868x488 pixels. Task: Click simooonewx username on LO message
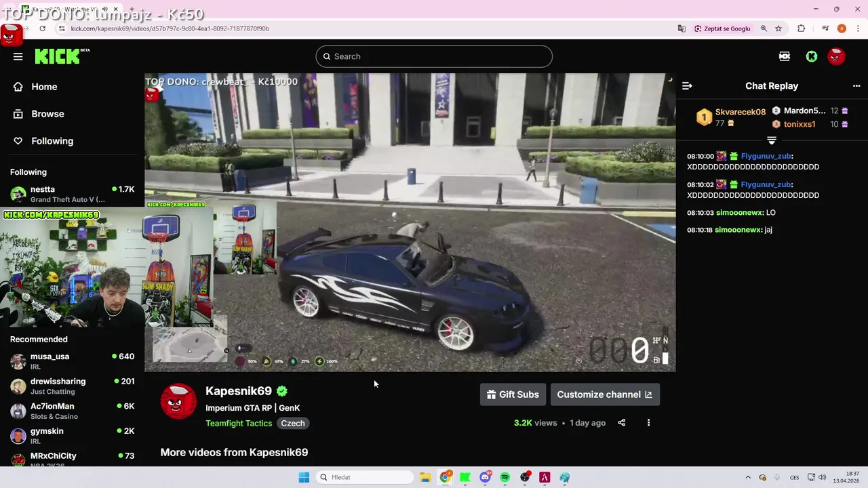tap(738, 213)
